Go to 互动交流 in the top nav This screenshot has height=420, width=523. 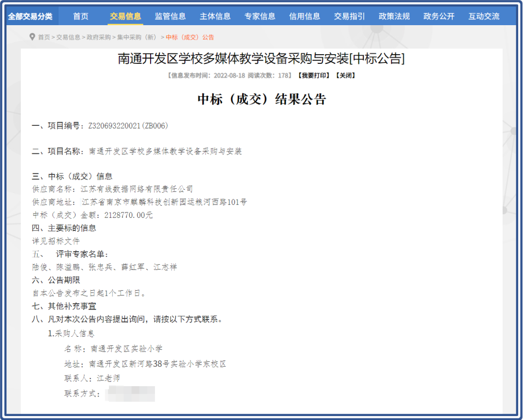pyautogui.click(x=484, y=16)
